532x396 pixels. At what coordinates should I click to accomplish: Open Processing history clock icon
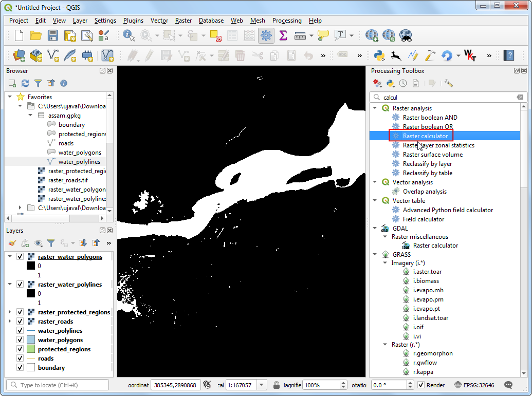point(403,83)
